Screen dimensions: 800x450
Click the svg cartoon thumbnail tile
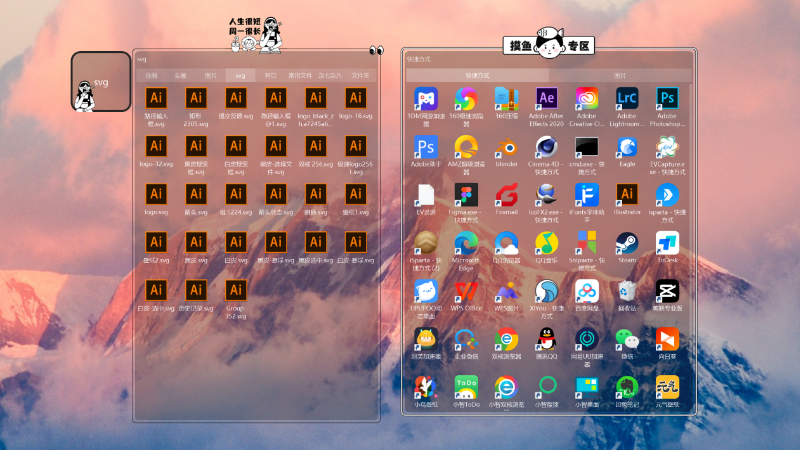coord(101,82)
